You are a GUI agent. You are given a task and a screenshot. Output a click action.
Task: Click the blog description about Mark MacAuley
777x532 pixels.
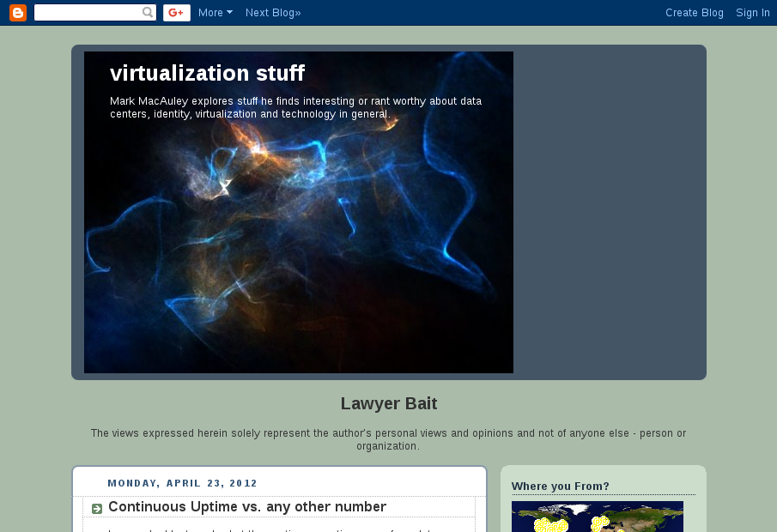click(296, 107)
